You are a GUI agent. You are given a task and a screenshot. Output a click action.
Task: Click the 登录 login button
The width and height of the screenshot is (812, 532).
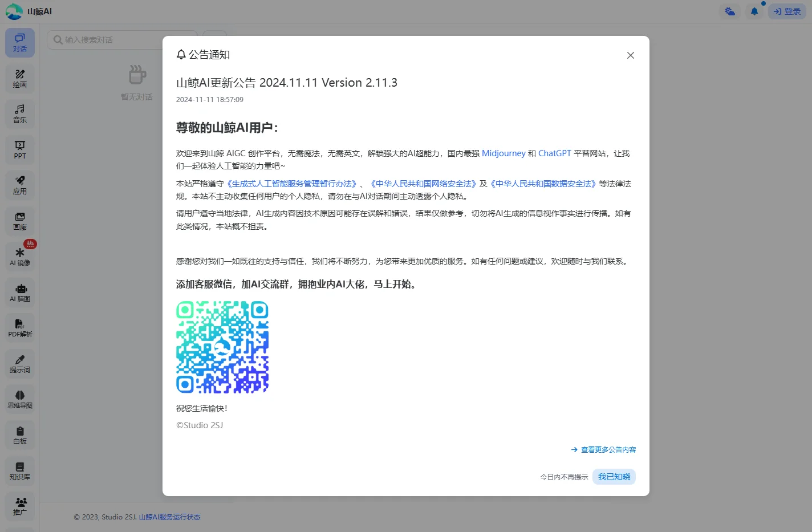tap(787, 11)
